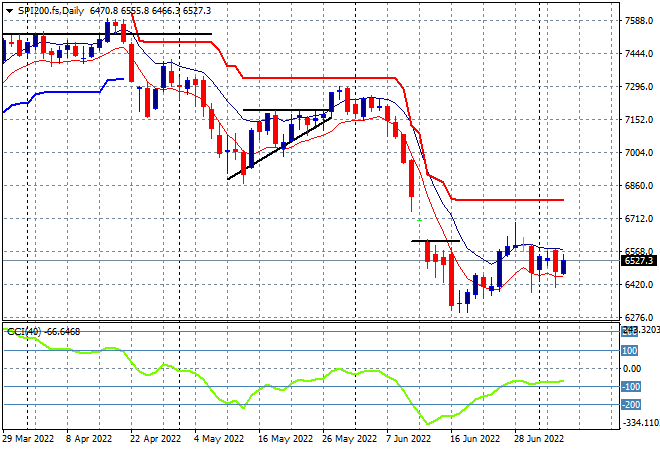
Task: Click the 7 Jun 2022 date label
Action: [409, 439]
